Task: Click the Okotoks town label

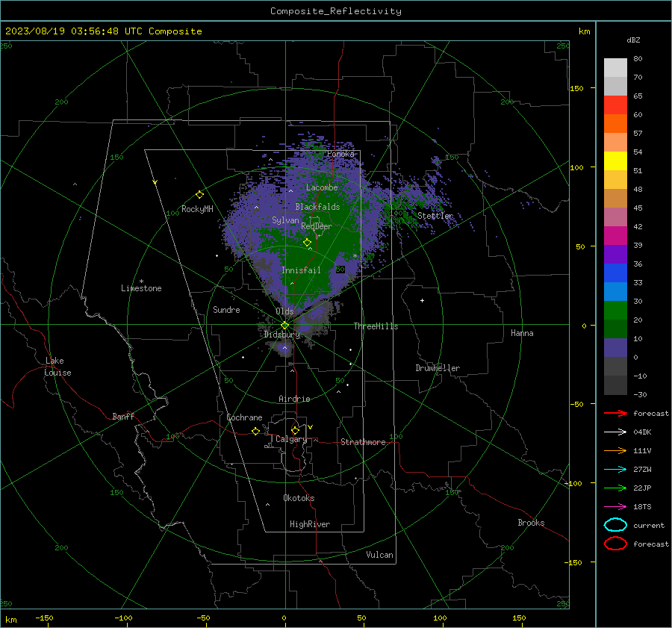Action: (x=299, y=498)
